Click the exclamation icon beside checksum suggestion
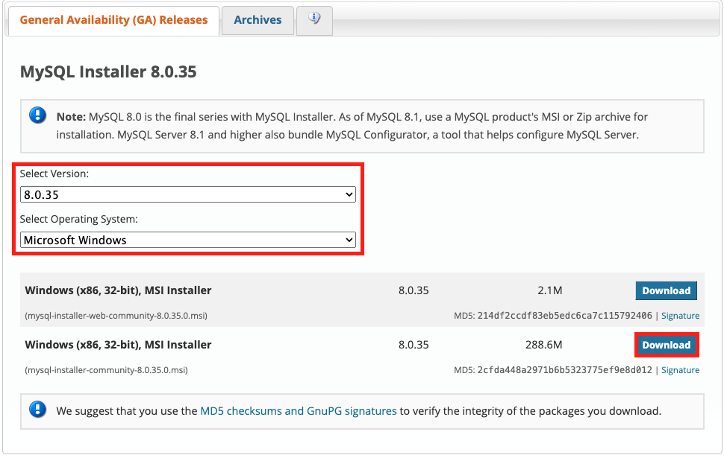Image resolution: width=724 pixels, height=456 pixels. point(37,409)
